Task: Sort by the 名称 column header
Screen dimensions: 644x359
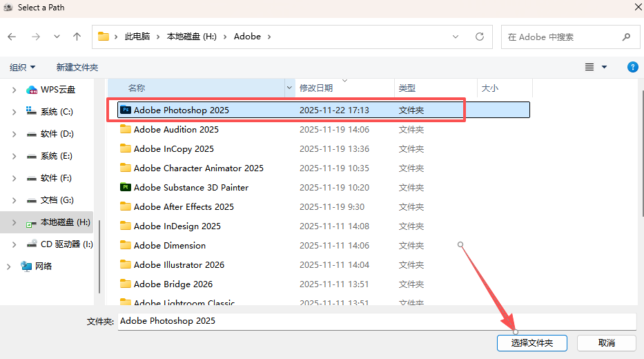Action: pos(196,88)
